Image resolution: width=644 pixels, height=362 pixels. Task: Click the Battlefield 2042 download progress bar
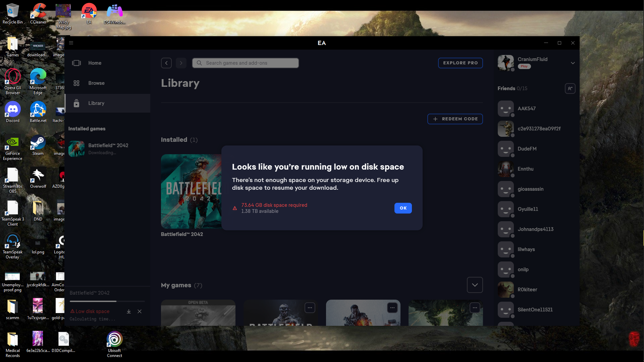coord(107,301)
